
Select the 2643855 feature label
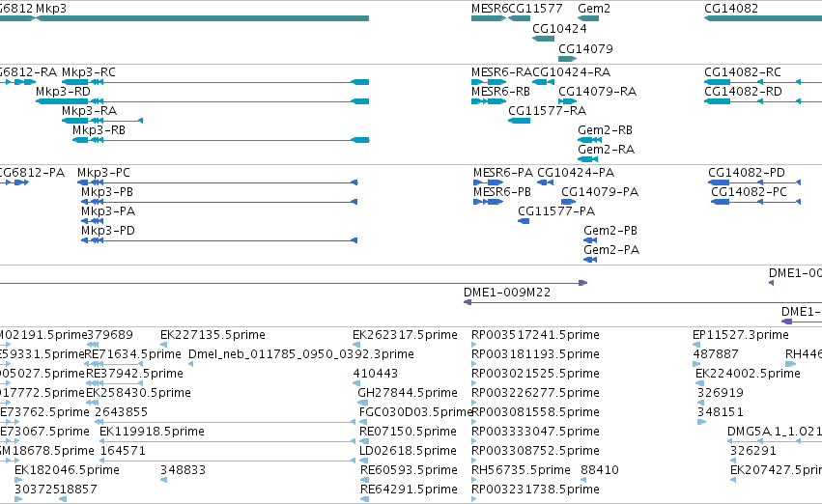[x=121, y=413]
